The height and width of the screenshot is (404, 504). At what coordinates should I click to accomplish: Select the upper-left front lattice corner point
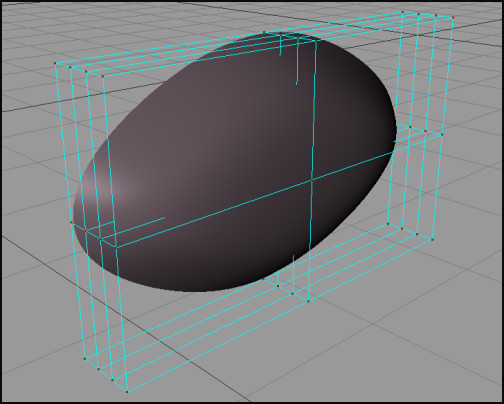click(103, 76)
